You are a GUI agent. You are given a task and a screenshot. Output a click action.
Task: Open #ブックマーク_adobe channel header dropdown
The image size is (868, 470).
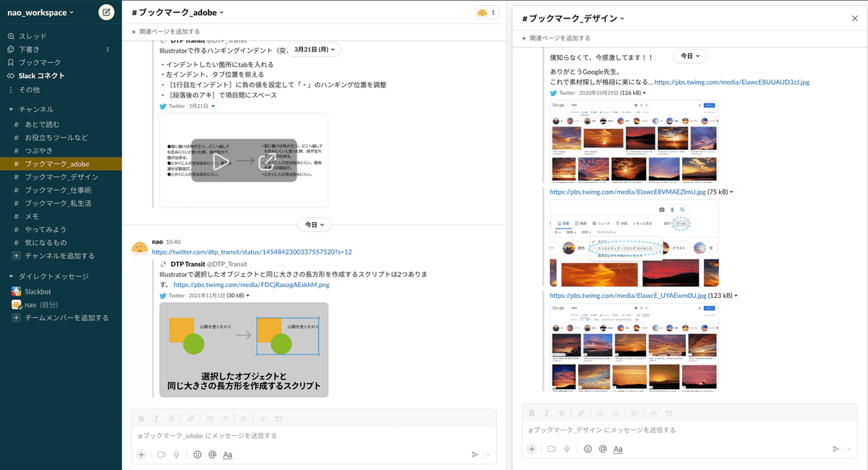coord(178,12)
